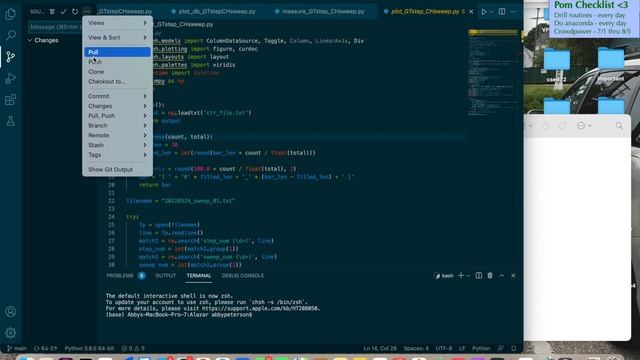This screenshot has width=640, height=360.
Task: Click the tag icon in the Finder toolbar
Action: tap(563, 126)
